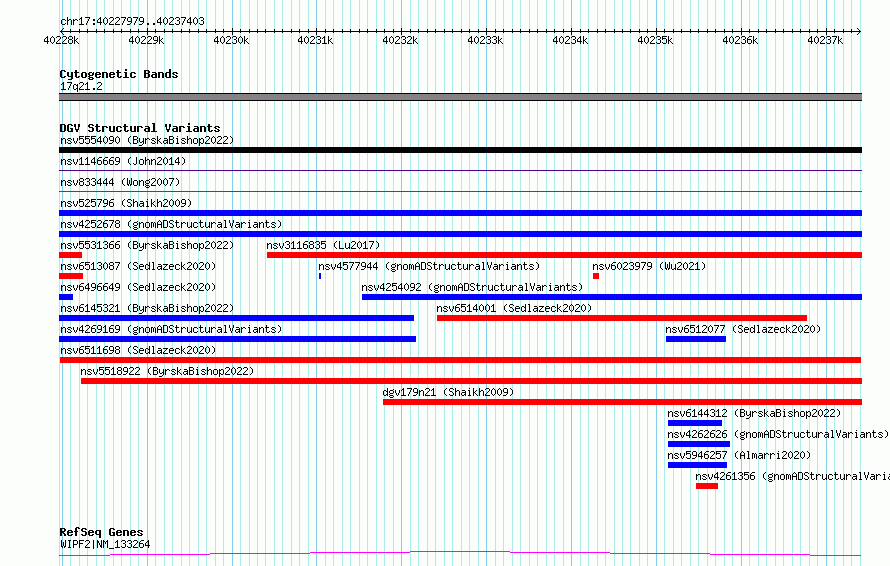Click the blue nsv6144312 variant bar

pos(695,423)
